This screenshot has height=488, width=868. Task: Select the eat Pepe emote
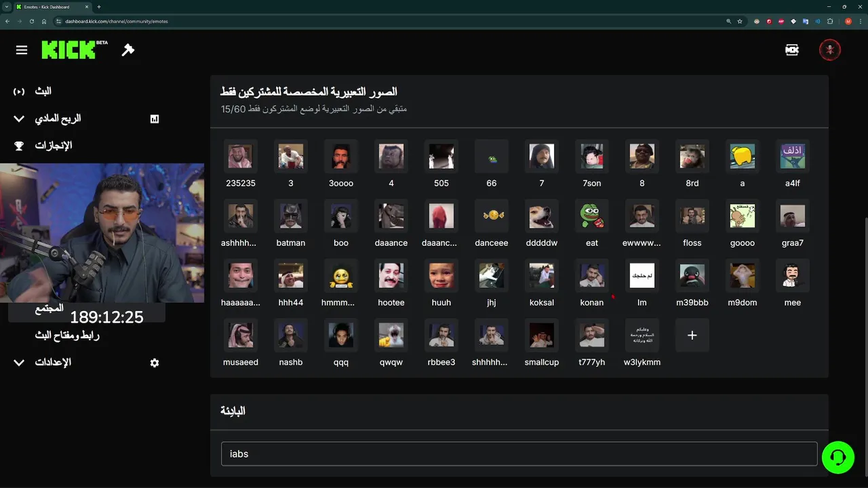click(x=592, y=216)
